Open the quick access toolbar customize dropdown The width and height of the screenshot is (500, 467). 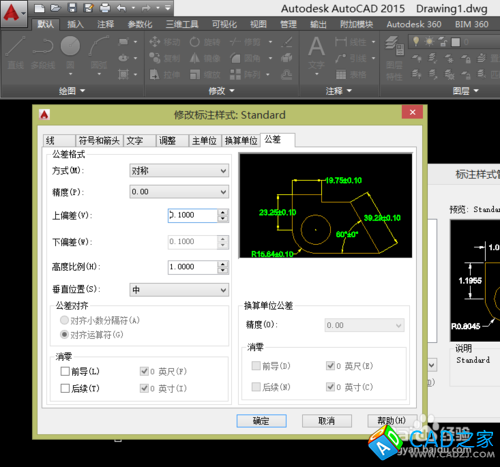[x=168, y=7]
